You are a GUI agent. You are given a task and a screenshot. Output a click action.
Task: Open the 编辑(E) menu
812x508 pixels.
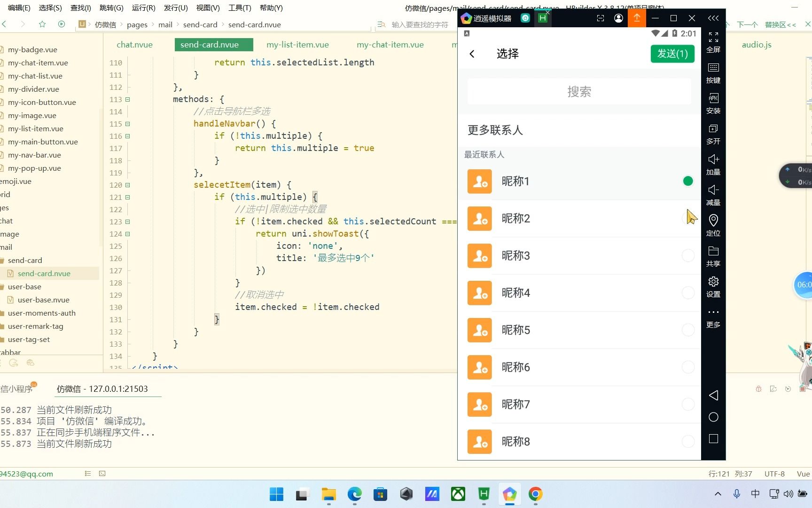19,8
